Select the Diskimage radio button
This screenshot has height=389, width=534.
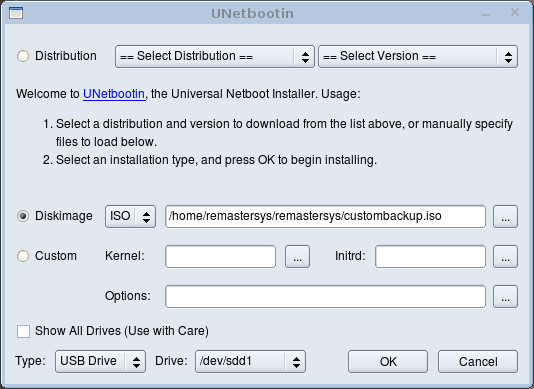tap(23, 216)
